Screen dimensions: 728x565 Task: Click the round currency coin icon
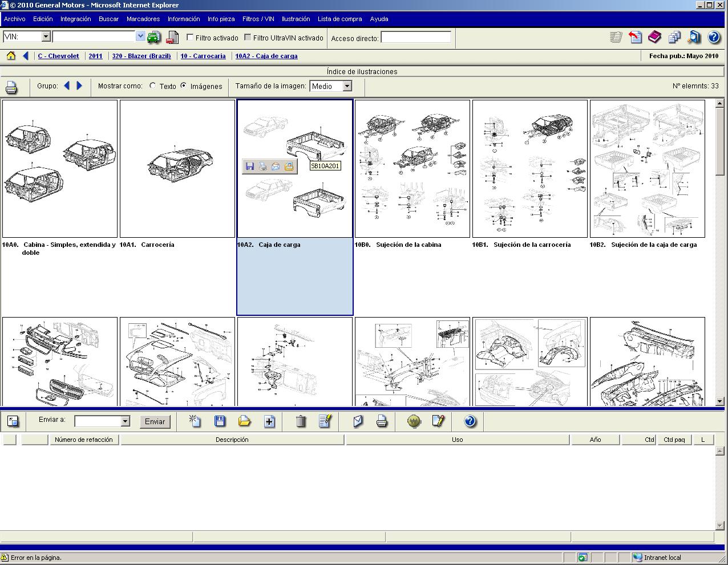[414, 421]
